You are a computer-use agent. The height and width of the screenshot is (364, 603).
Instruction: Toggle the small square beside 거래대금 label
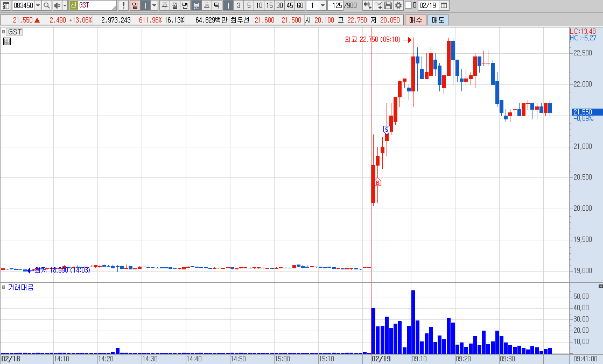coord(3,287)
